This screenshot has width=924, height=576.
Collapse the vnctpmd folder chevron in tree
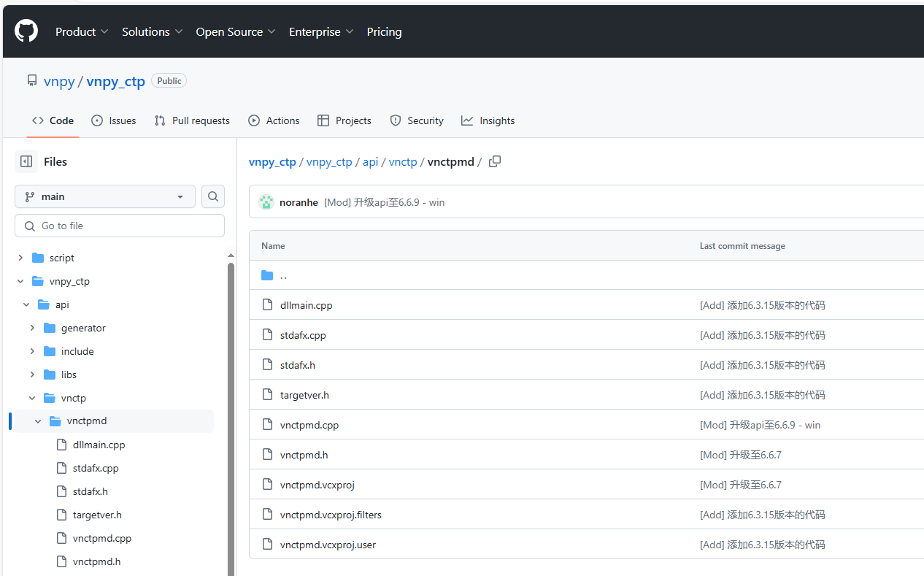coord(38,421)
